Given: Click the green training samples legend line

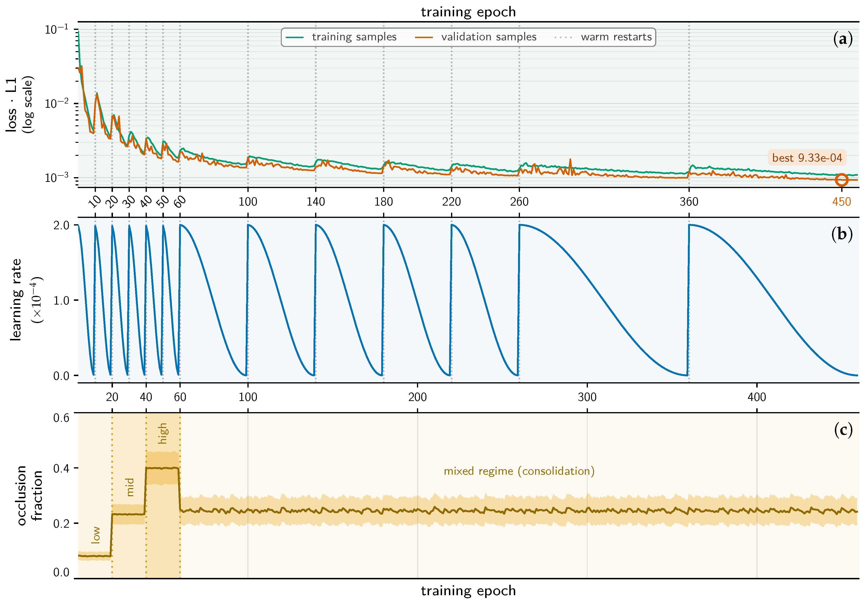Looking at the screenshot, I should click(x=295, y=37).
